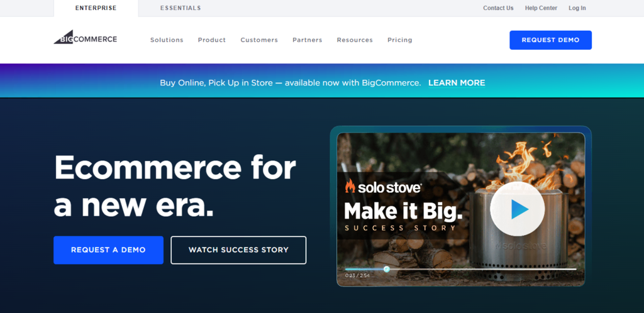The width and height of the screenshot is (644, 313).
Task: Open the Contact Us link
Action: coord(498,8)
